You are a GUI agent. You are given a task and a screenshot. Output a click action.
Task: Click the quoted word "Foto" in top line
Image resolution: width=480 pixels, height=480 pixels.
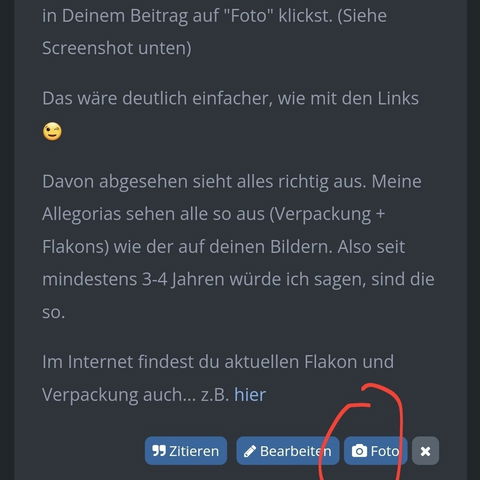tap(250, 15)
